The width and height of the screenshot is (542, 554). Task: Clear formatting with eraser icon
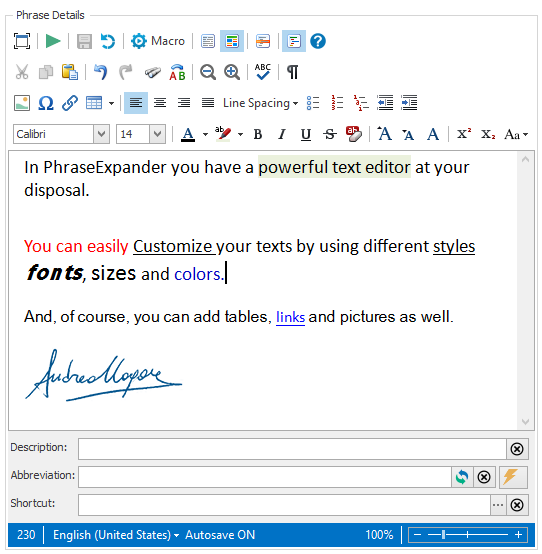click(x=354, y=134)
